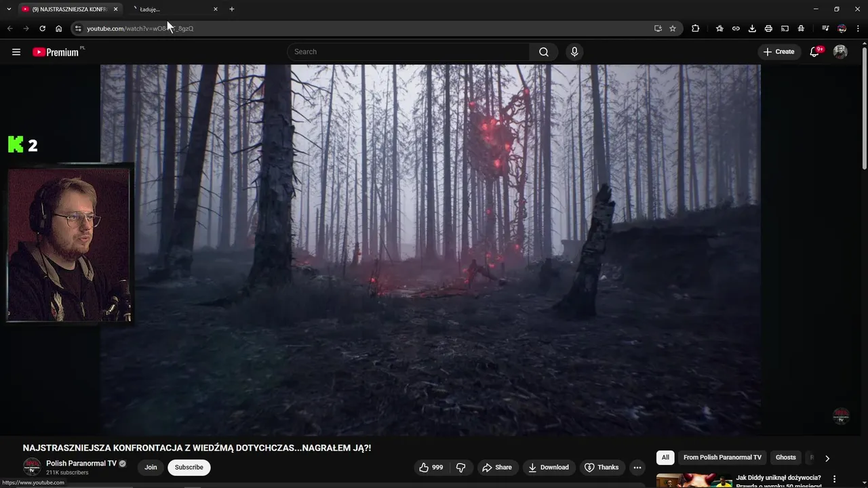Click the Thanks button
Image resolution: width=868 pixels, height=488 pixels.
(601, 467)
